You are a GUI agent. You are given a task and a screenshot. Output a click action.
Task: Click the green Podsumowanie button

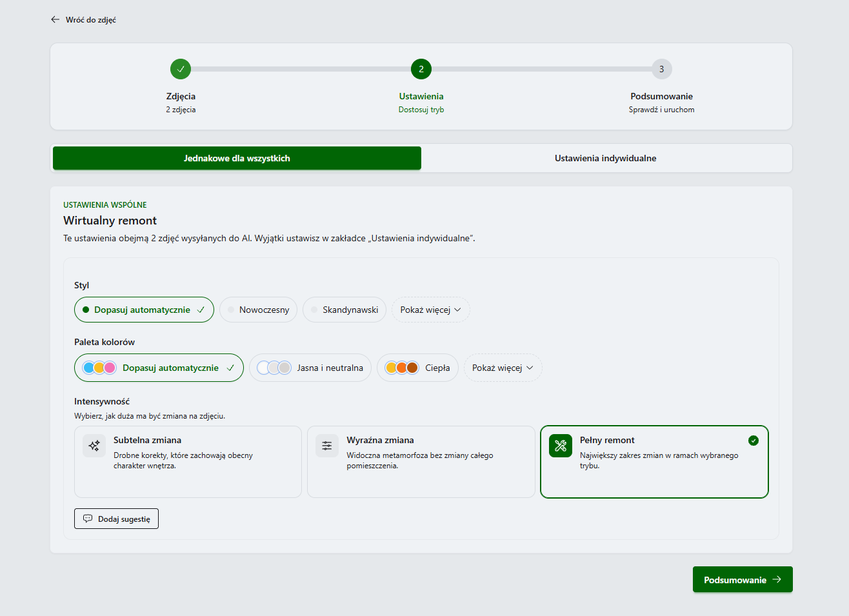pyautogui.click(x=743, y=579)
